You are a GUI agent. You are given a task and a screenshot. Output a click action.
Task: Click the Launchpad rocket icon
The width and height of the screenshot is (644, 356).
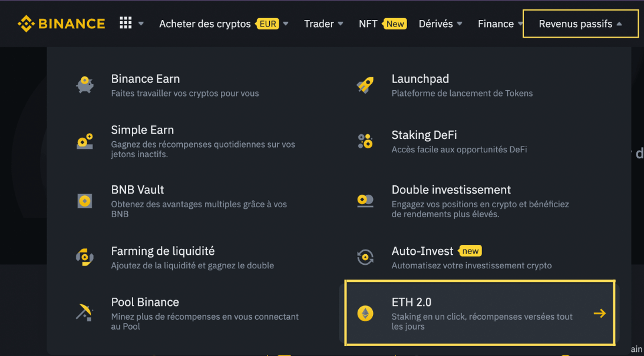click(x=365, y=84)
